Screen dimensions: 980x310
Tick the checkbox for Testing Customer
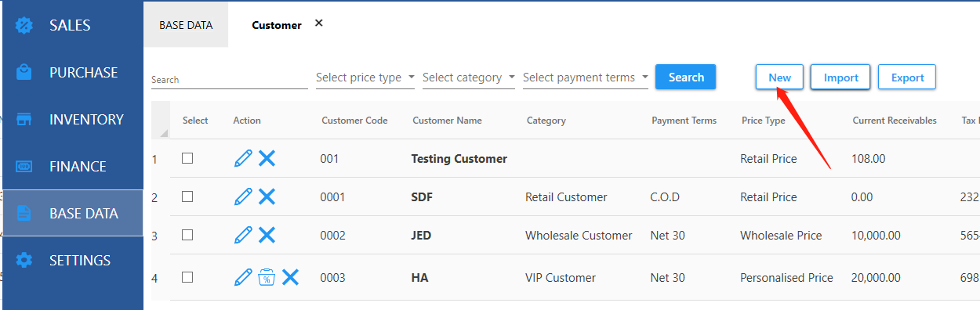point(187,158)
